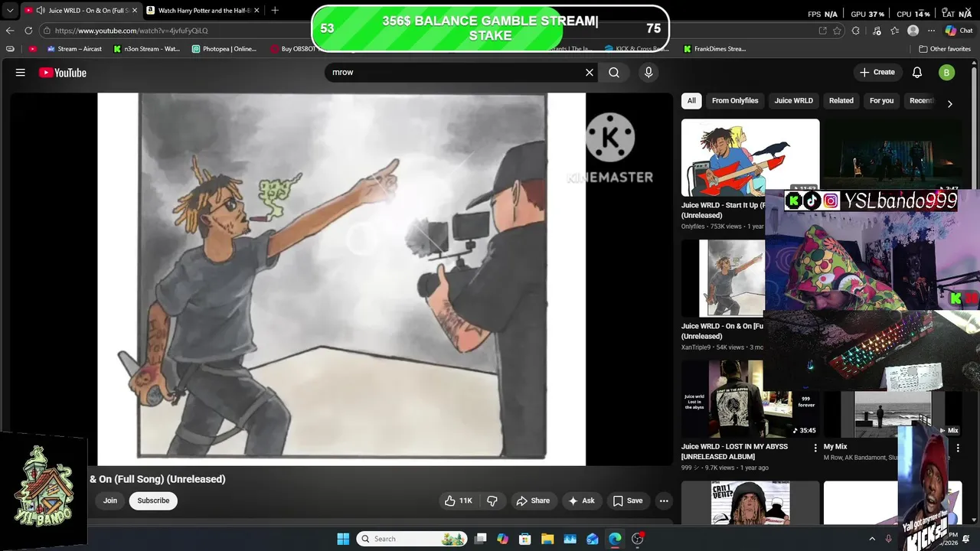
Task: Open more actions ellipsis under video
Action: point(664,500)
